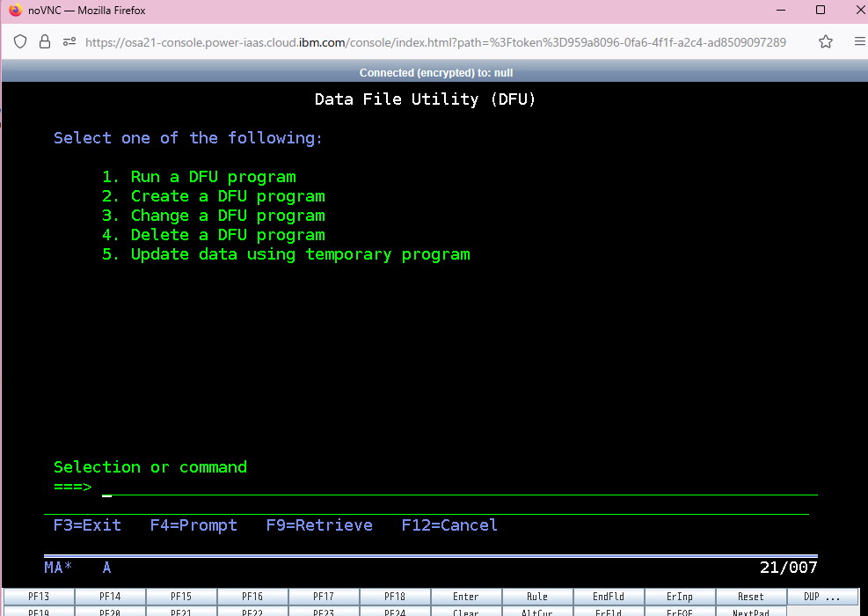Click the ErInp button

(680, 597)
